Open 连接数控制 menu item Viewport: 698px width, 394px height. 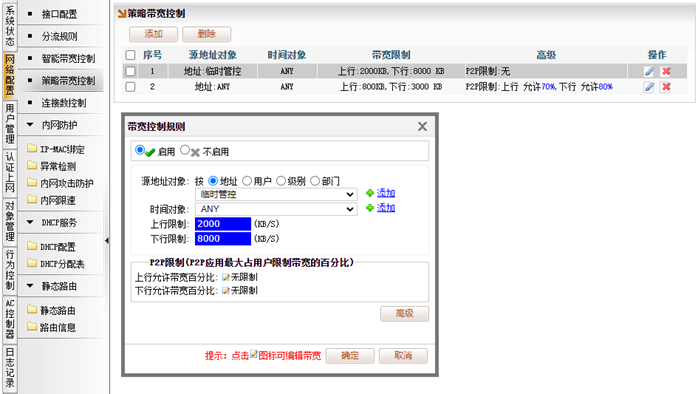64,103
